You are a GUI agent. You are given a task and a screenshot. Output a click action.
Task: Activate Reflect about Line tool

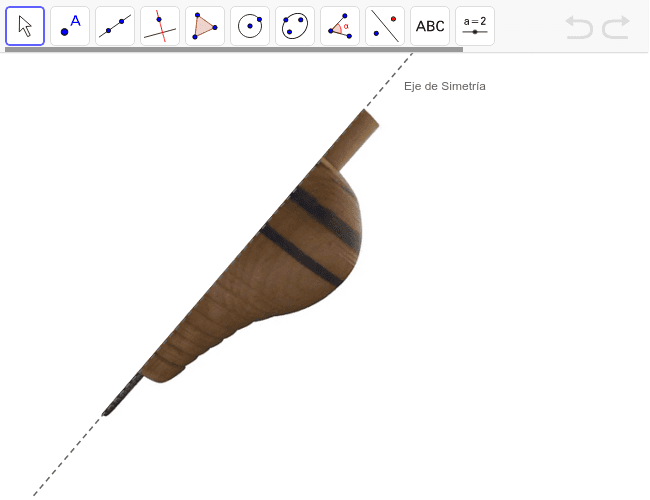[x=385, y=26]
